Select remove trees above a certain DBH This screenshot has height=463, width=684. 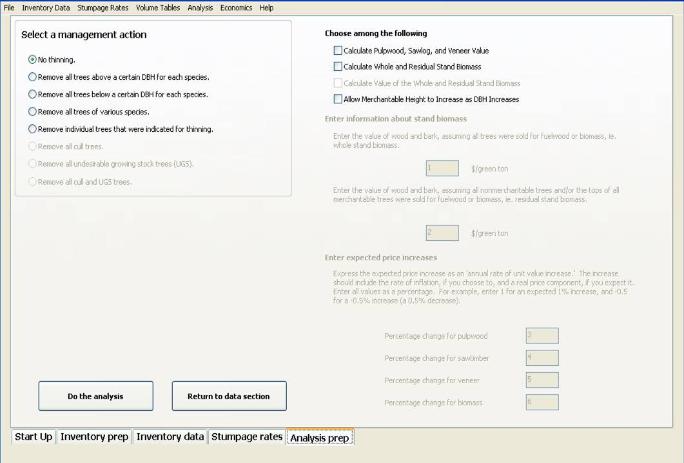point(33,77)
